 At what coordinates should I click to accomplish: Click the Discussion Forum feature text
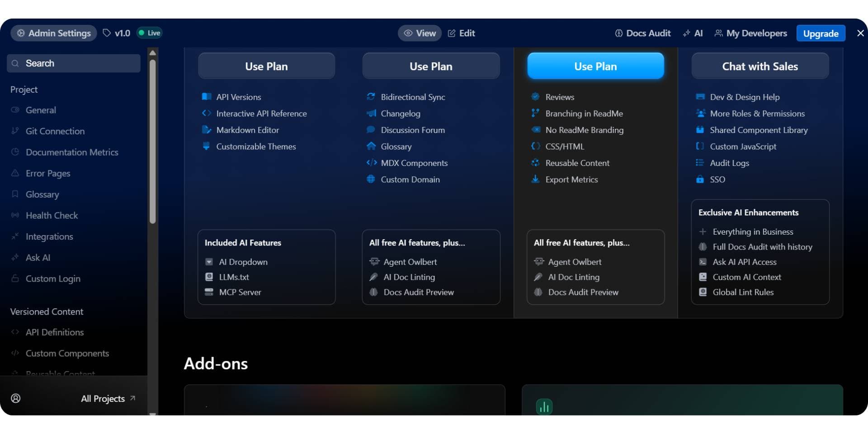pyautogui.click(x=413, y=130)
